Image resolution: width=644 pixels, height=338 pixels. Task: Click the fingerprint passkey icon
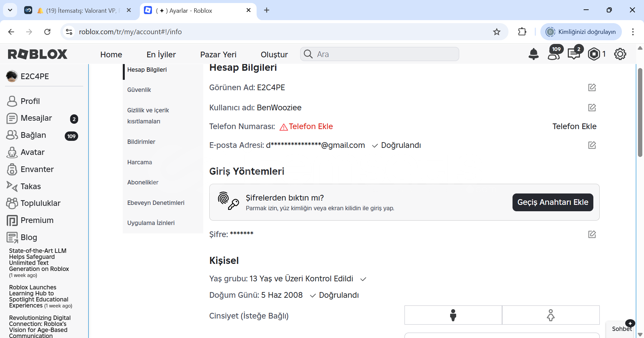pos(228,201)
